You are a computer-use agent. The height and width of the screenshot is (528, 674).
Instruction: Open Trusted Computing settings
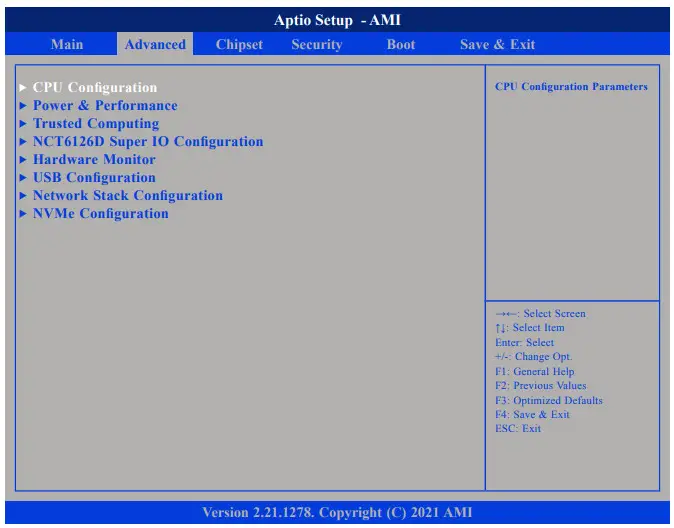96,123
